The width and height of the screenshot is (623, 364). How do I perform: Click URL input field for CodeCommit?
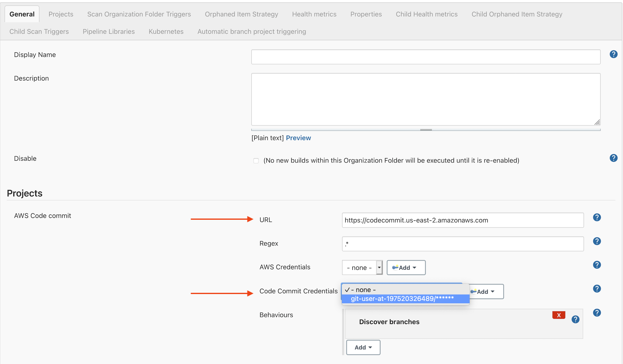click(x=461, y=220)
